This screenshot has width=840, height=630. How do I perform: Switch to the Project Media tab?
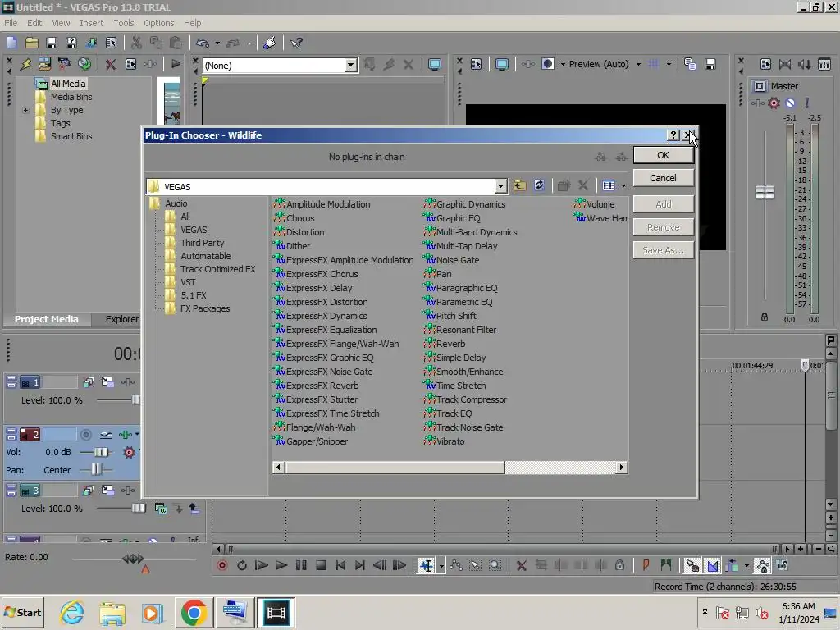[46, 319]
